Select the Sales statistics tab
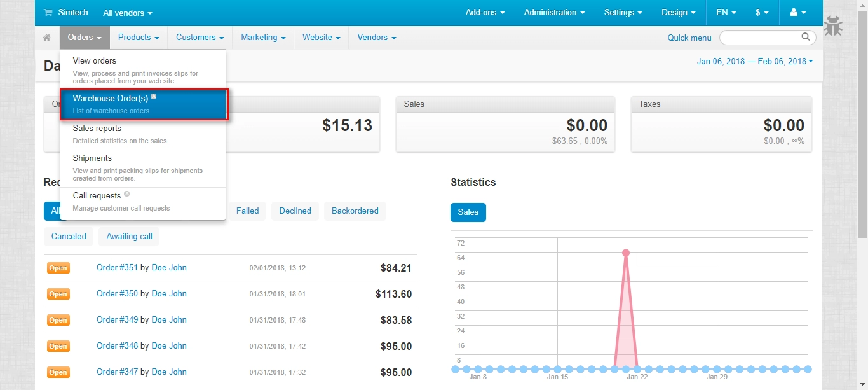 [x=468, y=212]
